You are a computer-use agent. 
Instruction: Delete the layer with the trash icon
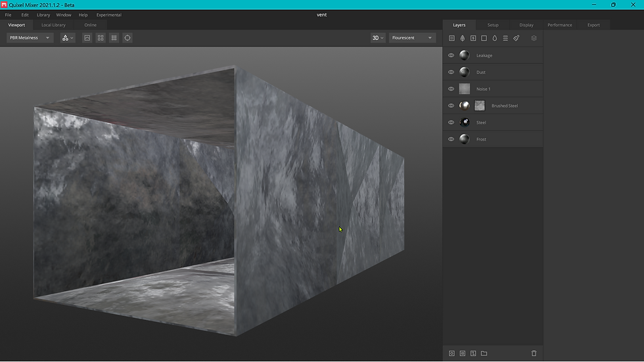(534, 353)
